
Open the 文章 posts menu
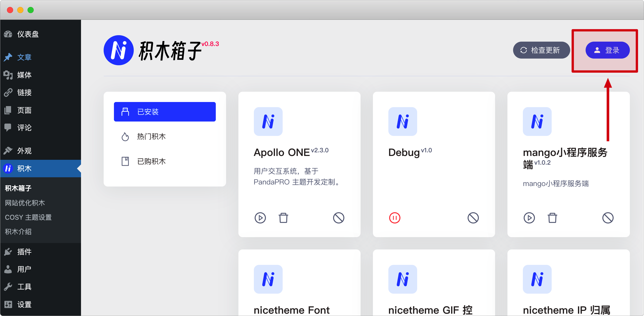[x=40, y=57]
